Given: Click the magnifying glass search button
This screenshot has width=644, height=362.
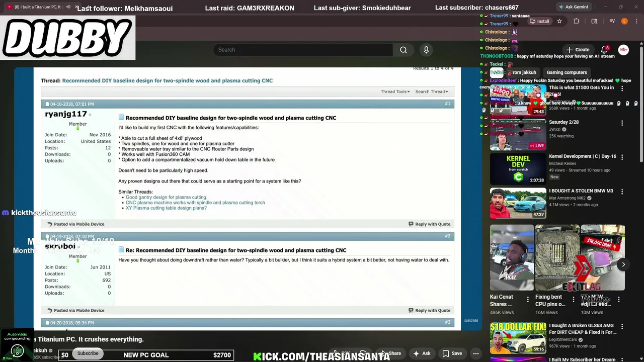Looking at the screenshot, I should [404, 50].
